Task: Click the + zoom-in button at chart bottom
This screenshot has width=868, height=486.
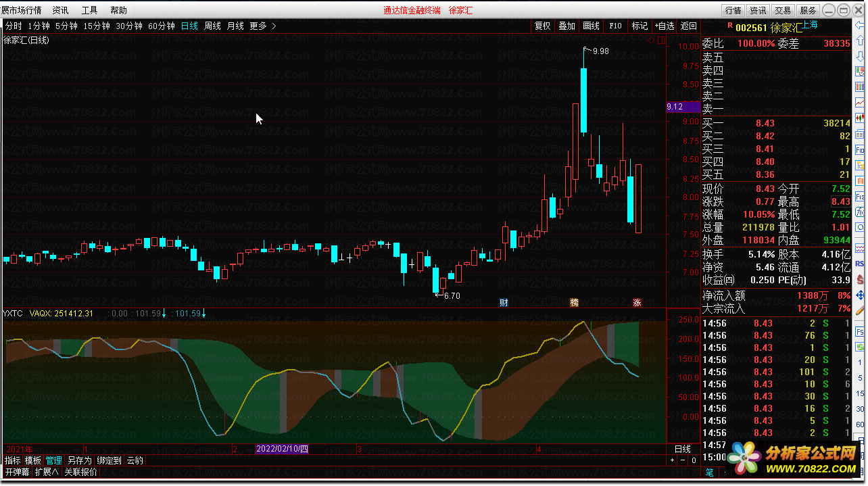Action: [x=672, y=460]
